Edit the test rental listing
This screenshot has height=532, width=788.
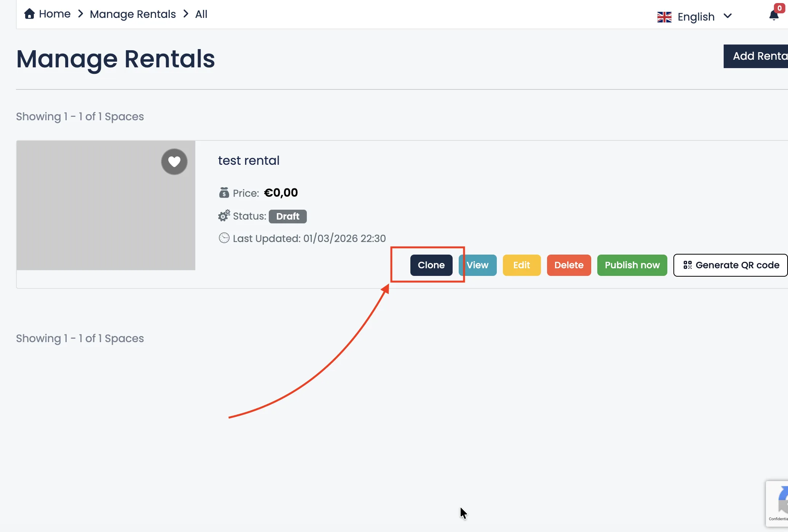coord(521,265)
